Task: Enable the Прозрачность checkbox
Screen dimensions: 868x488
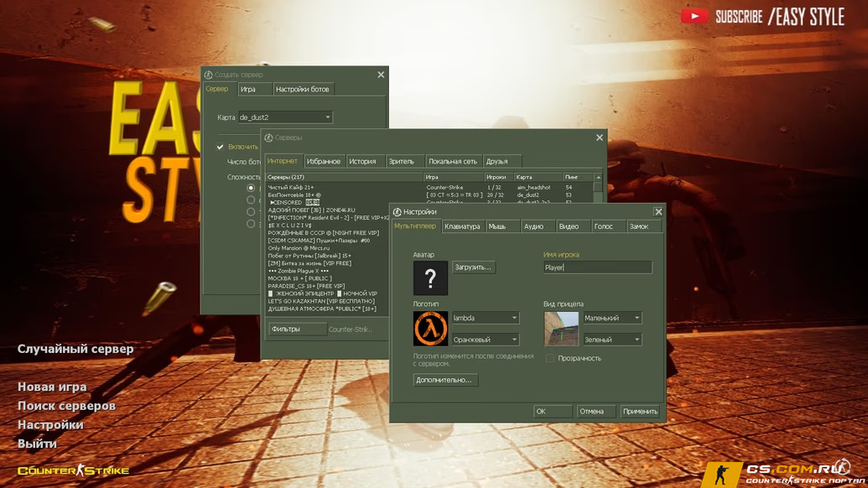Action: 549,359
